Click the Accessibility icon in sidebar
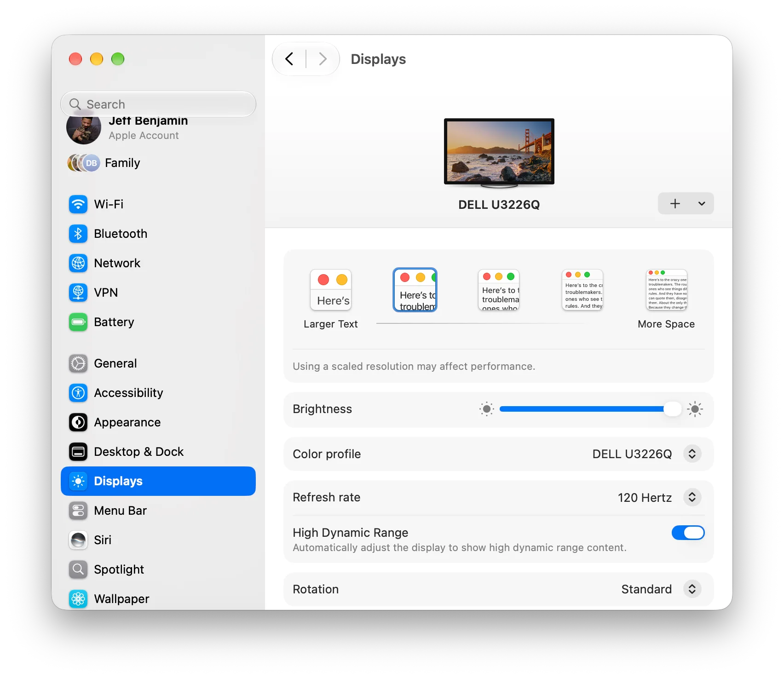 click(x=78, y=393)
